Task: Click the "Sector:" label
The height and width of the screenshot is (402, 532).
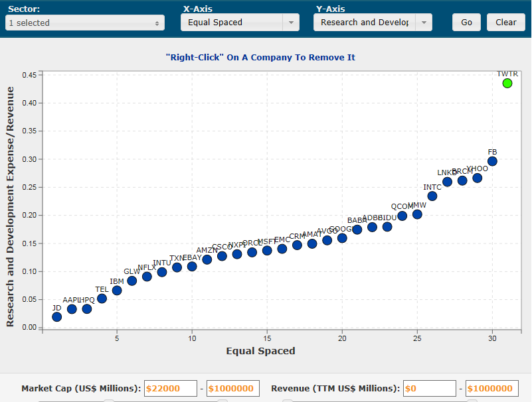Action: pos(24,9)
